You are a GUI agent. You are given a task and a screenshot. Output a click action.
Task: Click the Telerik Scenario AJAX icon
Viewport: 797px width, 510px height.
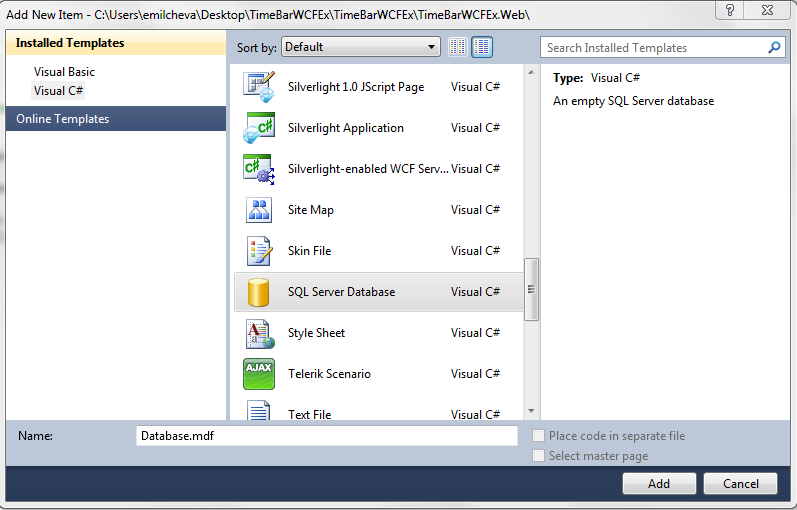(259, 374)
